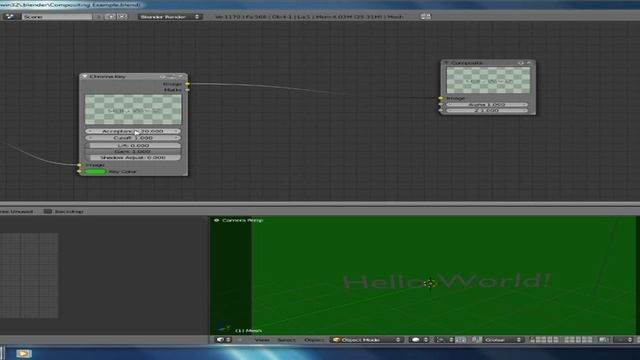This screenshot has height=360, width=640.
Task: Toggle the Backdrop checkbox
Action: click(x=48, y=211)
